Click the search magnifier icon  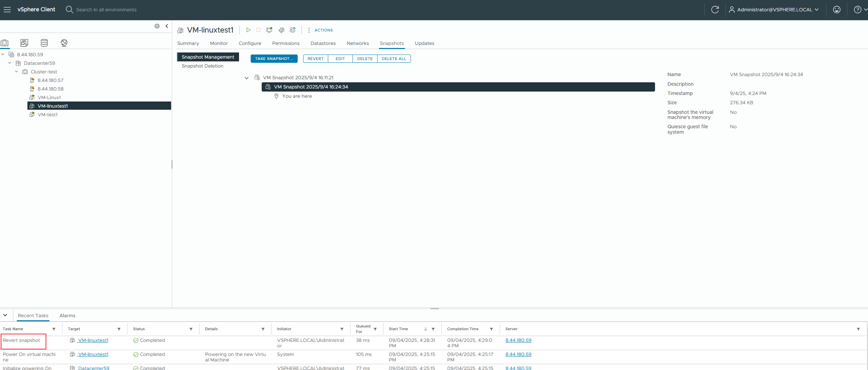69,10
